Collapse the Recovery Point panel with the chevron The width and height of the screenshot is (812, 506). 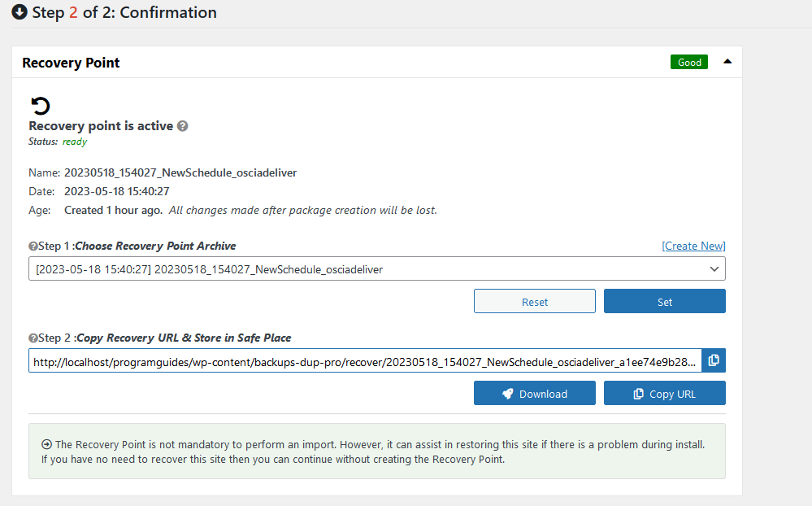tap(727, 61)
